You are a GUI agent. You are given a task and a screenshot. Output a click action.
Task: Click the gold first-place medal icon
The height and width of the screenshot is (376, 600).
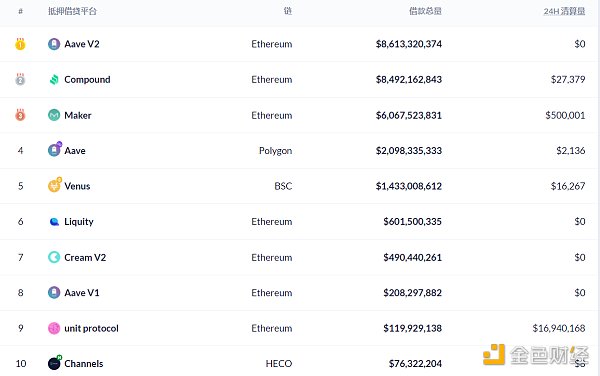20,44
